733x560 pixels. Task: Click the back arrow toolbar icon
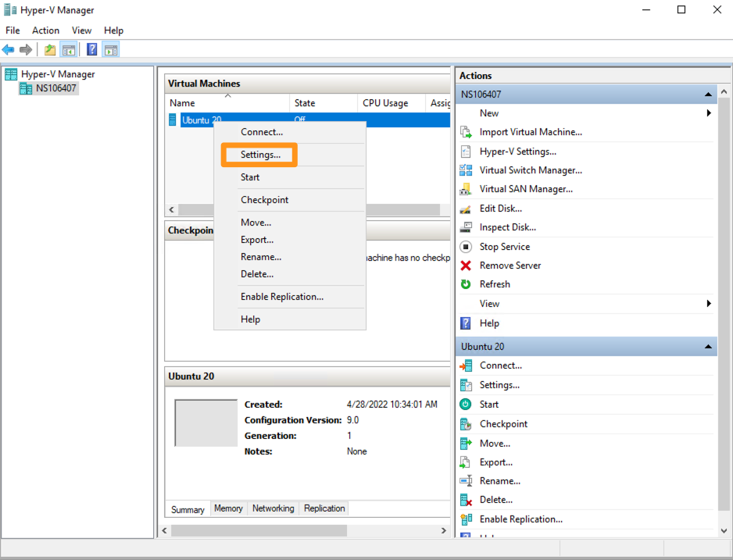click(9, 50)
